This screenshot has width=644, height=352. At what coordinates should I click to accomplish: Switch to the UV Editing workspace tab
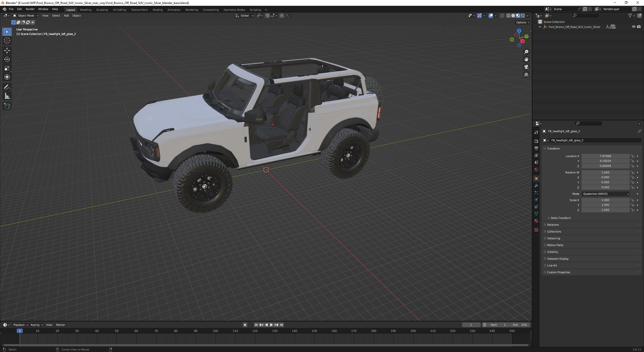[119, 10]
